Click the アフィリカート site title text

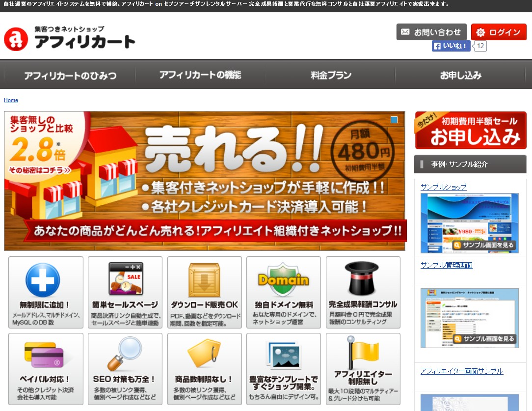85,42
